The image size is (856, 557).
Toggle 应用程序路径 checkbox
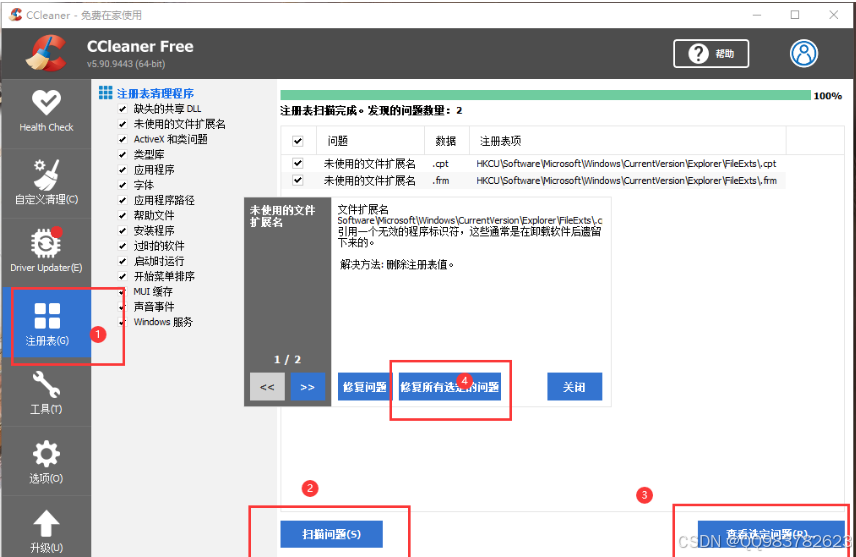(x=122, y=200)
